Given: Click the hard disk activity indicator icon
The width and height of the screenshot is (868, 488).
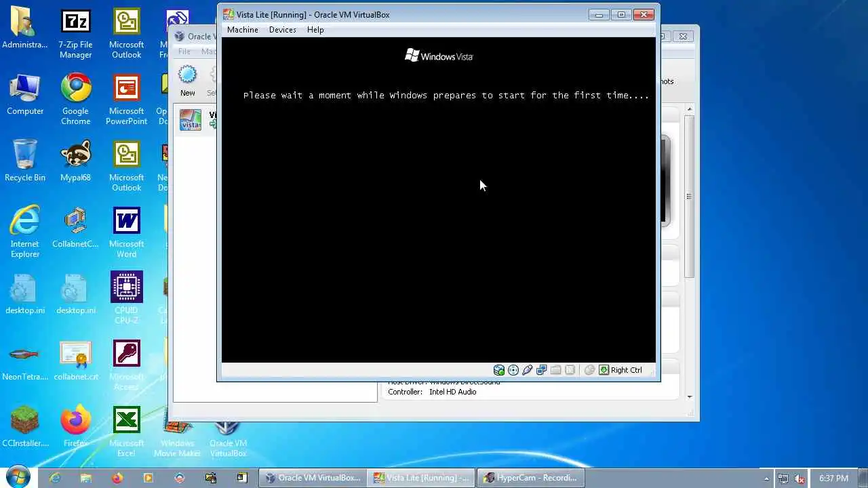Looking at the screenshot, I should 499,370.
